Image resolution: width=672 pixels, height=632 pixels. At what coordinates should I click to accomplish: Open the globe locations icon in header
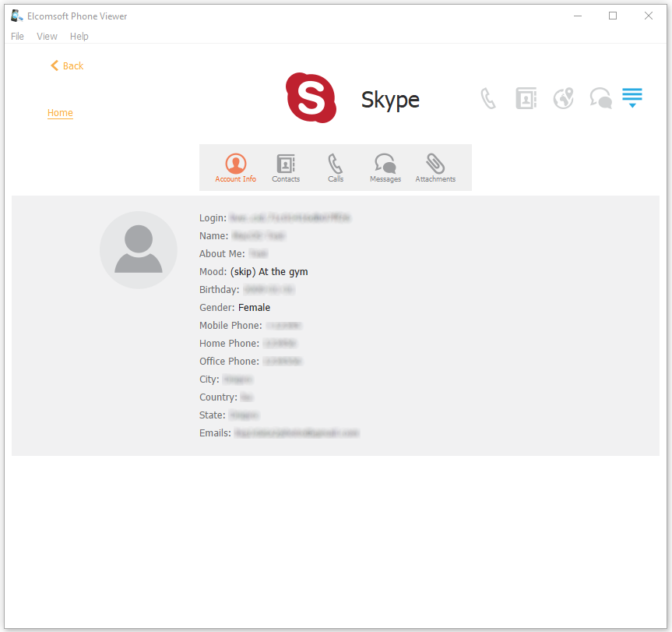click(x=563, y=99)
